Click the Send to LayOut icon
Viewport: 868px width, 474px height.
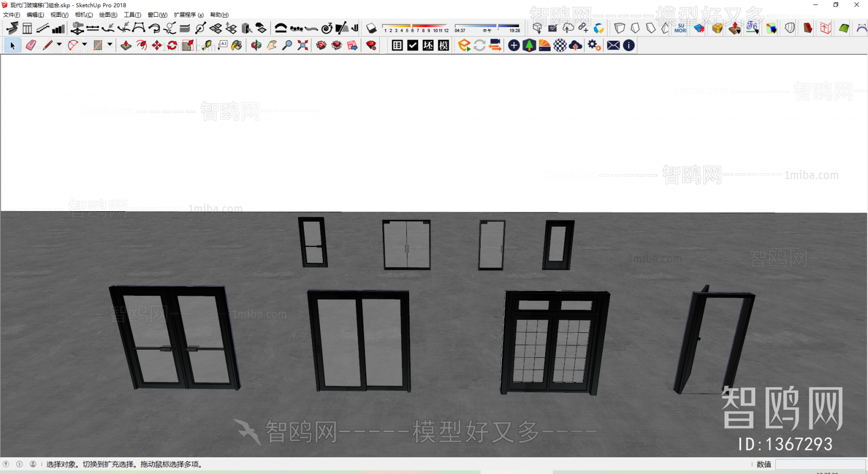352,46
